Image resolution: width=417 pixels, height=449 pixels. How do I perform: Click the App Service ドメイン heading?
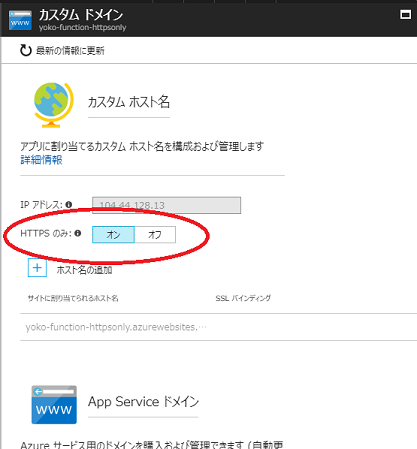click(x=143, y=402)
